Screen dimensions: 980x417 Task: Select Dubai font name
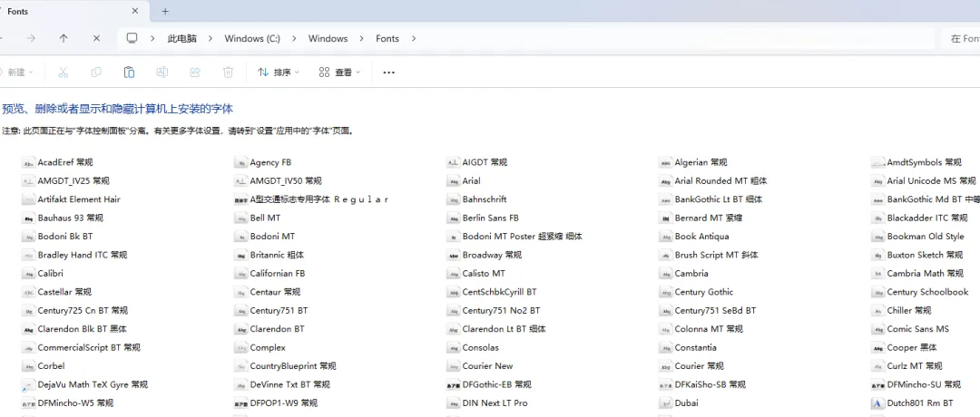coord(686,403)
